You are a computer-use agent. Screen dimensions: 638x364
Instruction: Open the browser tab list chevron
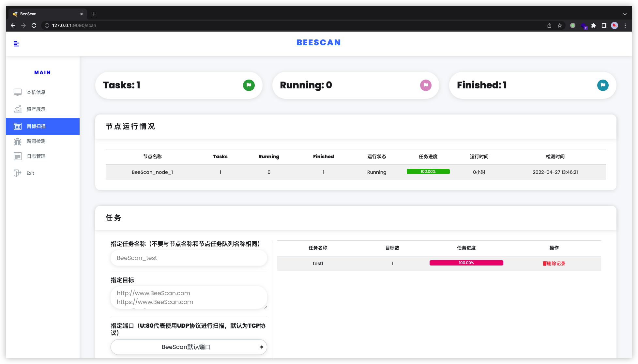click(x=625, y=14)
